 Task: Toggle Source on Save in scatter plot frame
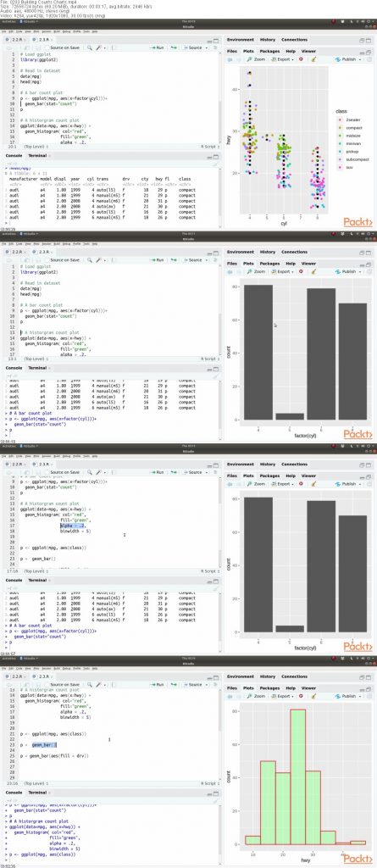(x=62, y=47)
